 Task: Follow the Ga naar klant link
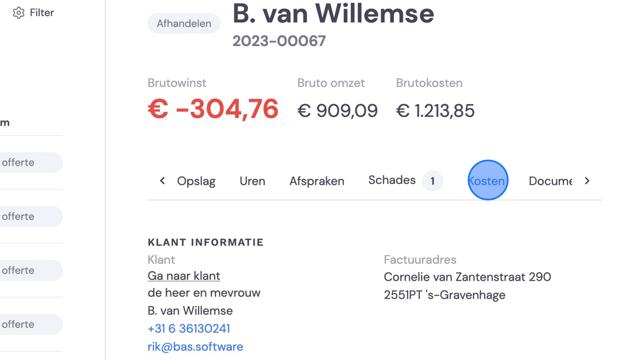click(184, 276)
